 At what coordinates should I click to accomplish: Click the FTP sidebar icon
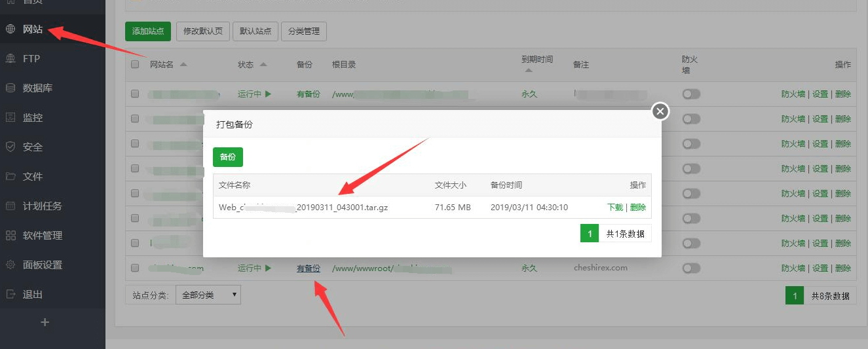[10, 58]
